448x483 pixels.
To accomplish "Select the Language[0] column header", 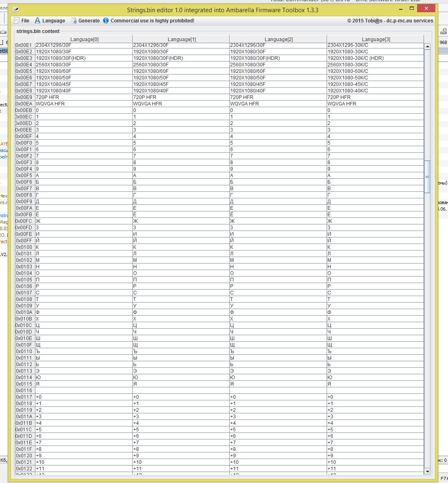I will click(x=84, y=39).
